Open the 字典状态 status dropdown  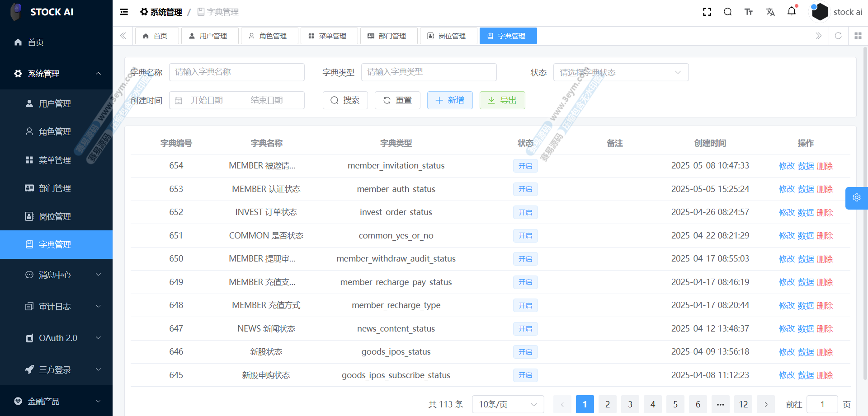(x=620, y=72)
